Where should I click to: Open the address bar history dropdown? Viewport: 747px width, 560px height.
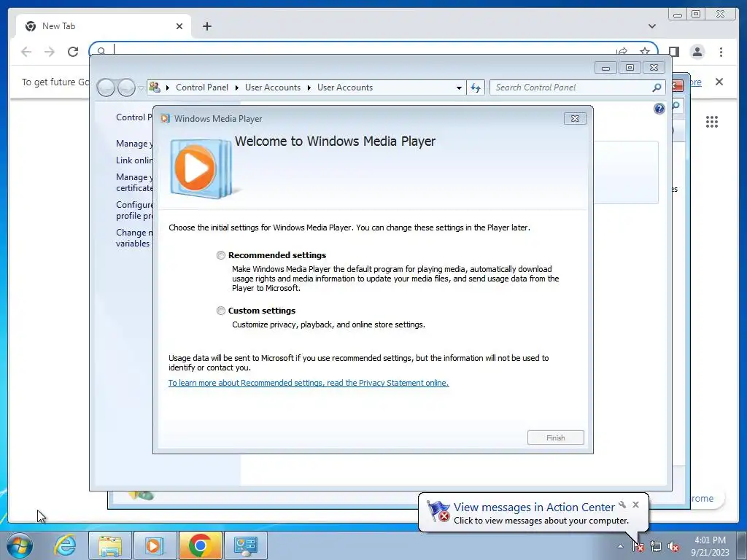[x=459, y=87]
